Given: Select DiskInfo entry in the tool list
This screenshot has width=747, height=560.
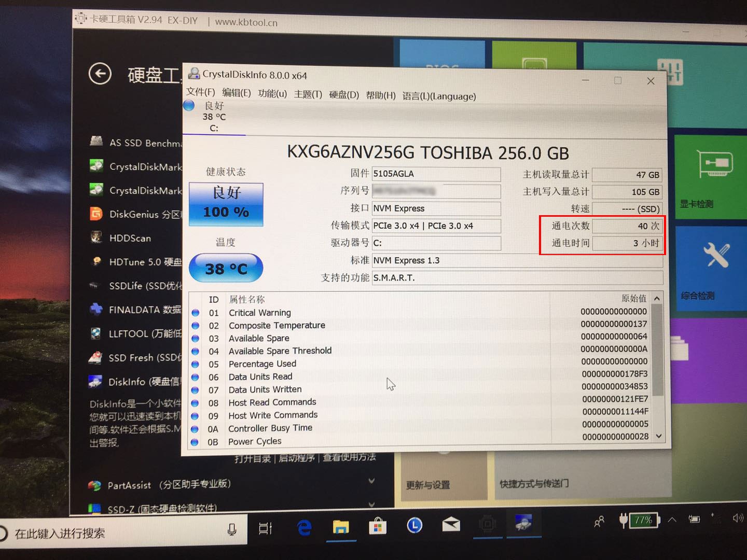Looking at the screenshot, I should pyautogui.click(x=136, y=382).
